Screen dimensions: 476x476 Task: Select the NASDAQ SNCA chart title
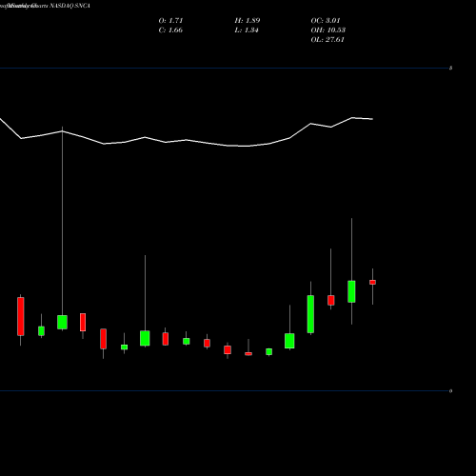click(x=45, y=6)
